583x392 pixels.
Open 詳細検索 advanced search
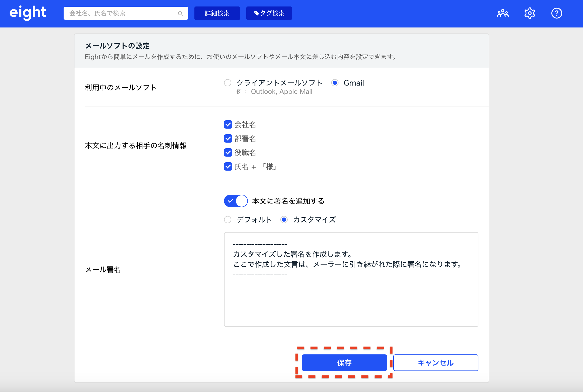(x=217, y=13)
